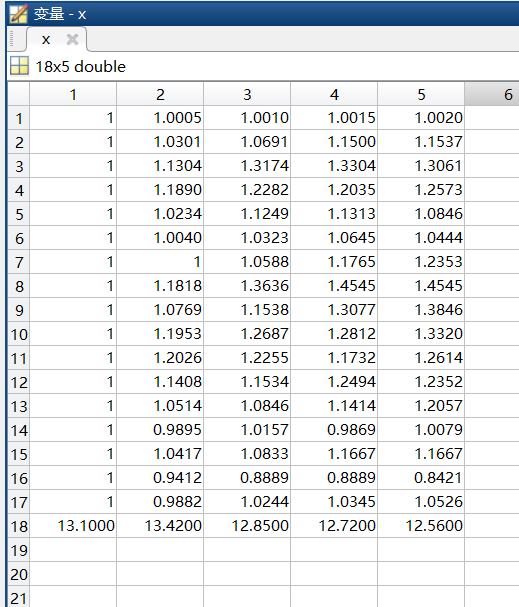Click the cell with value 1.0020
Viewport: 519px width, 607px height.
(x=421, y=118)
